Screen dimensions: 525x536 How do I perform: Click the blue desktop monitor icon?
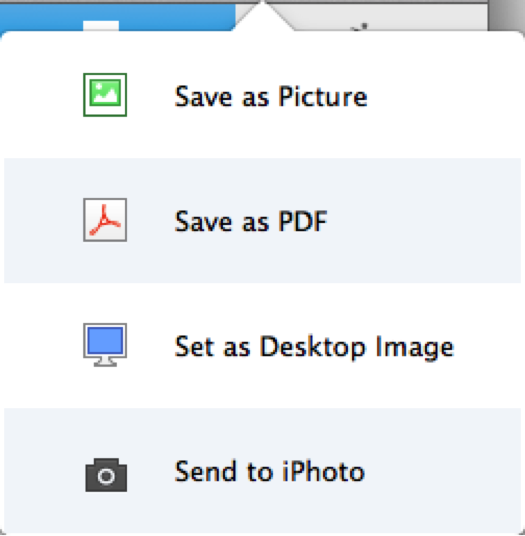pos(105,345)
